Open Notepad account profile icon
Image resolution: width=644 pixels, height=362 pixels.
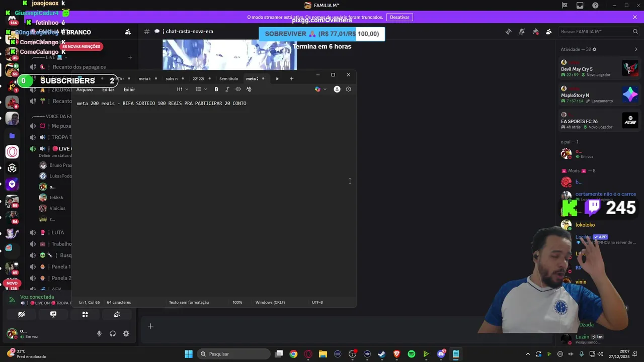tap(337, 89)
